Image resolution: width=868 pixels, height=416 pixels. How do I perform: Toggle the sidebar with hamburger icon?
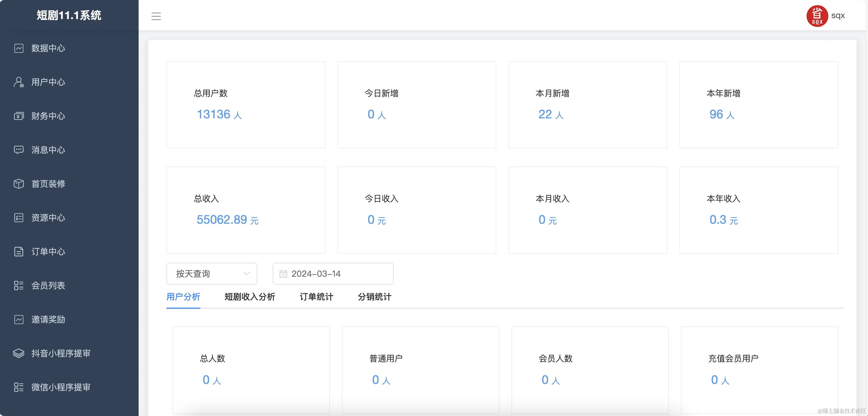[x=156, y=16]
